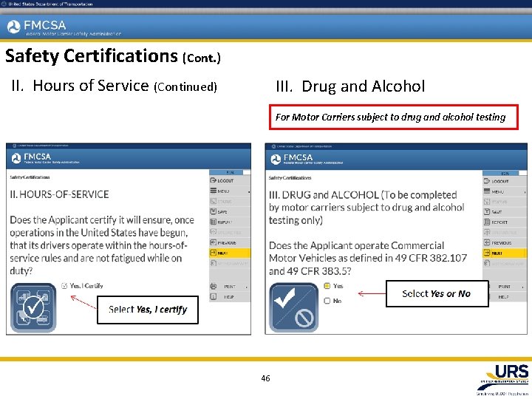
Task: Toggle the "Yes, I Certify" checkbox
Action: pyautogui.click(x=64, y=286)
